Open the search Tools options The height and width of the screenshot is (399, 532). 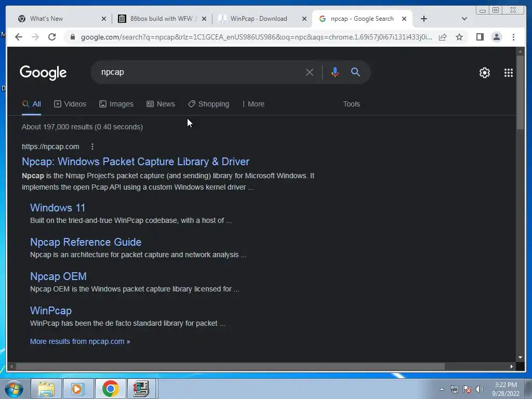tap(351, 104)
